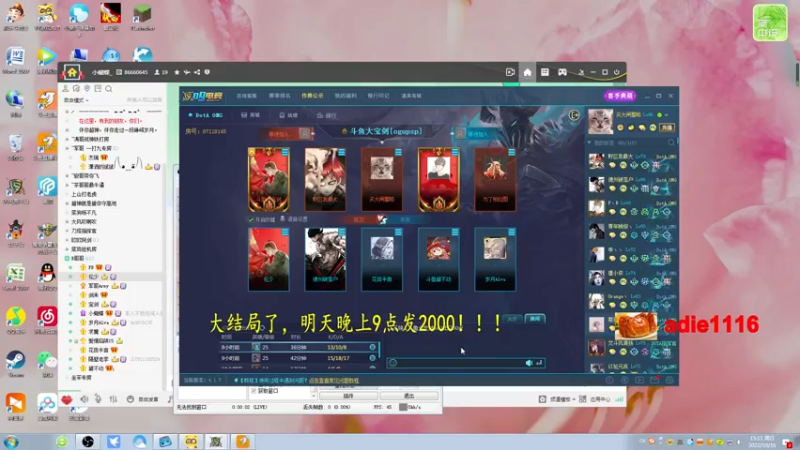Click the gold coin icon beside user profile

pos(620,128)
